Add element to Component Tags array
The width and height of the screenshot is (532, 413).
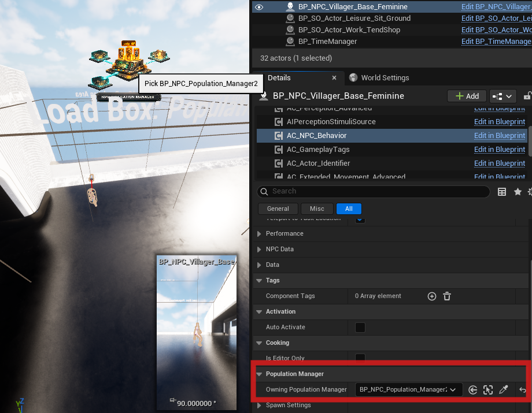pos(431,296)
